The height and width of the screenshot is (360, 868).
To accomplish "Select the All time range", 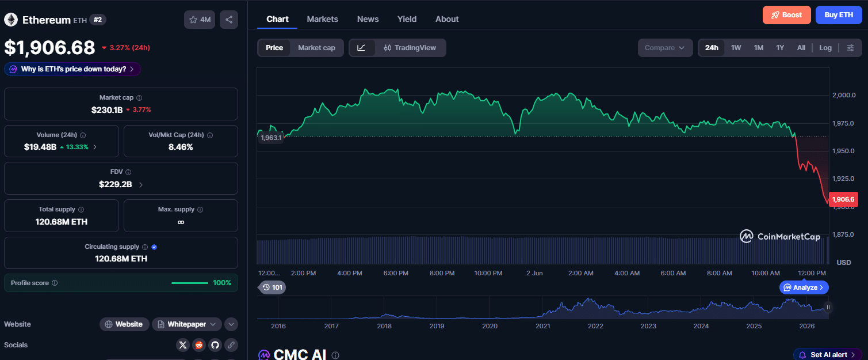I will 801,48.
